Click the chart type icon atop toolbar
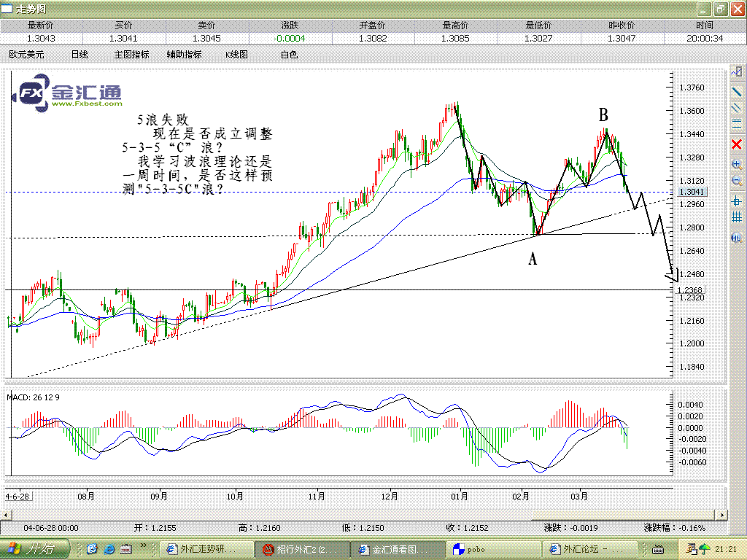 tap(737, 72)
